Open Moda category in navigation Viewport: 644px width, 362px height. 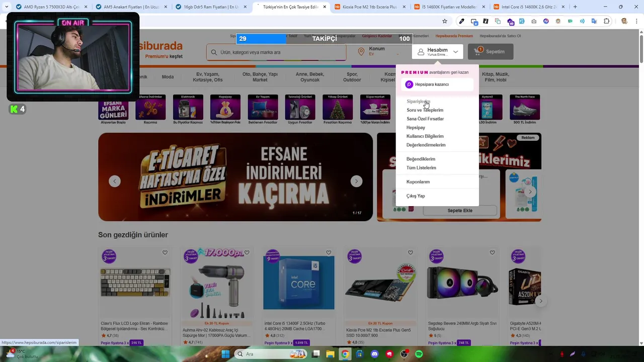[x=168, y=77]
